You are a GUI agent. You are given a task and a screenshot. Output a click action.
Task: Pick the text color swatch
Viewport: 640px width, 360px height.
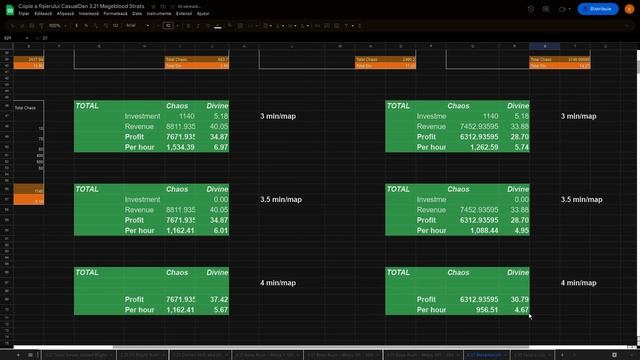click(x=218, y=26)
